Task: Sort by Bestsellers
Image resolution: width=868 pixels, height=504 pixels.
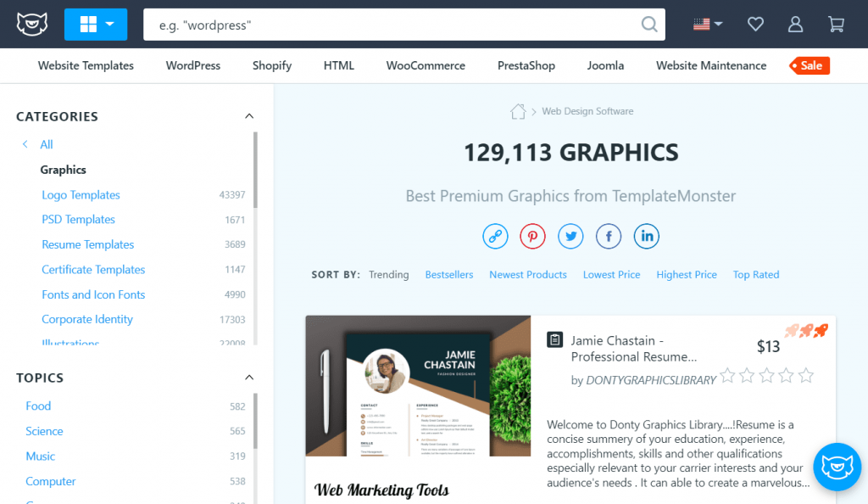Action: tap(449, 275)
